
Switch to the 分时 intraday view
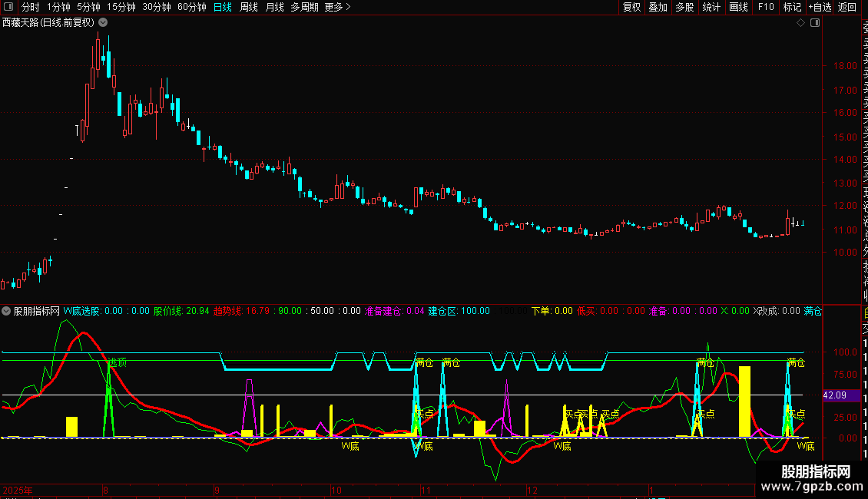31,8
